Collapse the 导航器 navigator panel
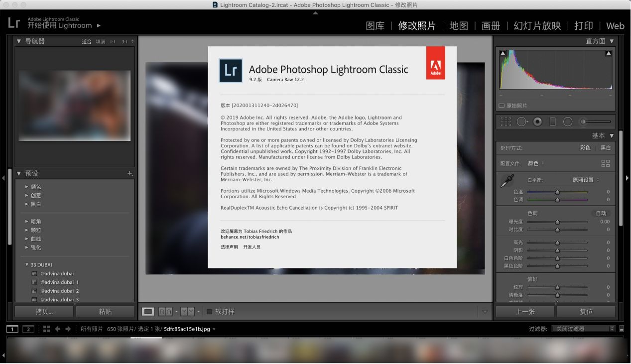Screen dimensions: 631x364 pyautogui.click(x=19, y=41)
